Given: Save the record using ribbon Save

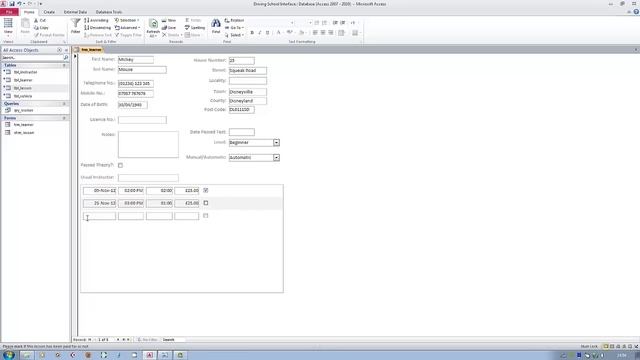Looking at the screenshot, I should (169, 28).
